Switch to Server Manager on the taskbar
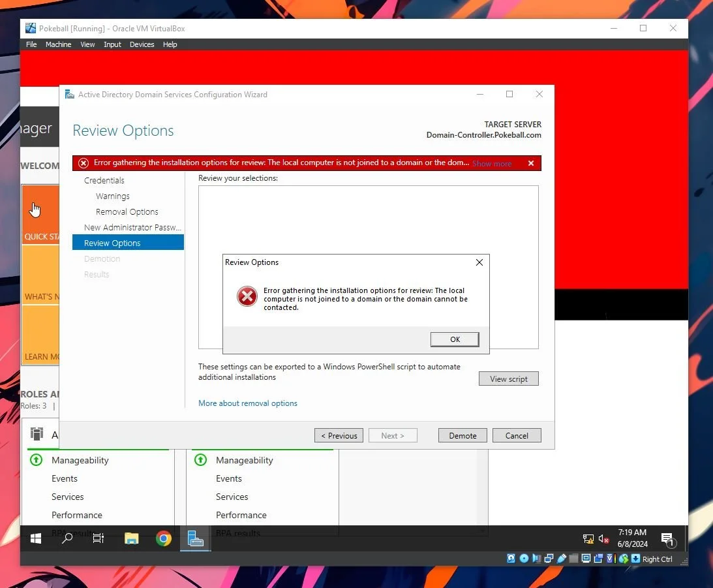This screenshot has width=713, height=588. (x=195, y=538)
